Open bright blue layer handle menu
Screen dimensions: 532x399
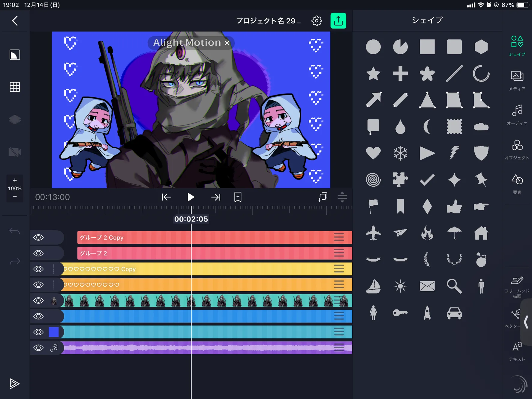339,316
